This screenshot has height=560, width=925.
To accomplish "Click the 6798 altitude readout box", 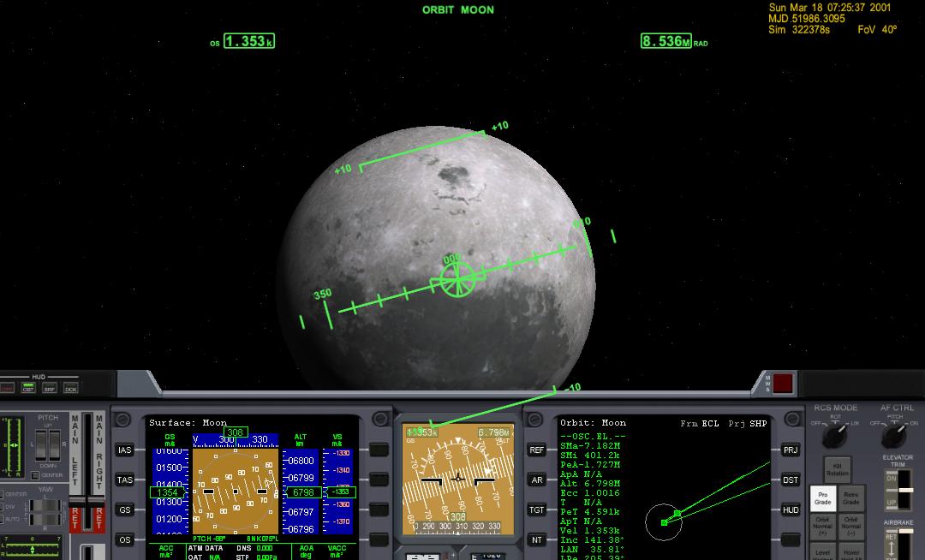I will (x=303, y=492).
